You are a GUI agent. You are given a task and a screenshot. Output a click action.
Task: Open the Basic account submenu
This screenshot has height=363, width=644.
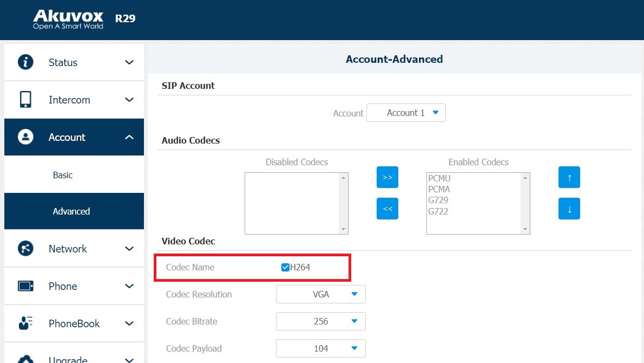point(63,175)
